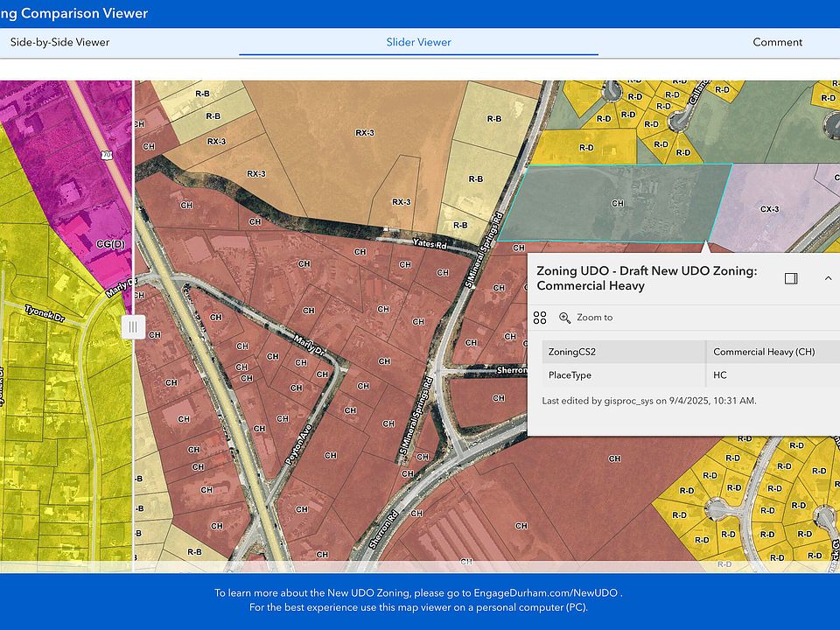The height and width of the screenshot is (630, 840).
Task: Collapse the zoning popup with chevron
Action: [x=828, y=278]
